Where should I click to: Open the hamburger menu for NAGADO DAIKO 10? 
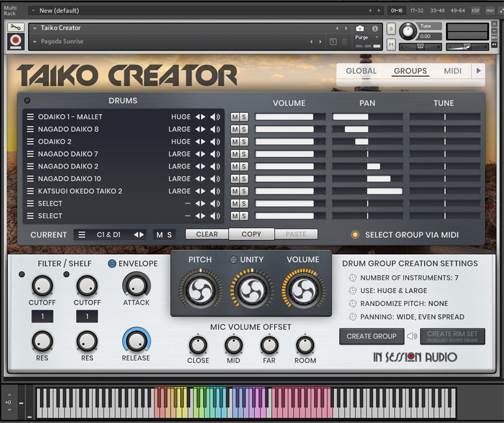click(30, 179)
